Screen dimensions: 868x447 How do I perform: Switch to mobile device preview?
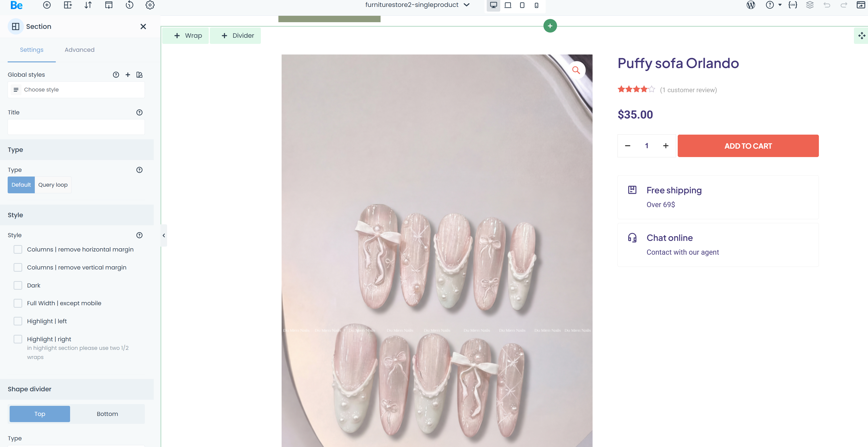pyautogui.click(x=537, y=5)
